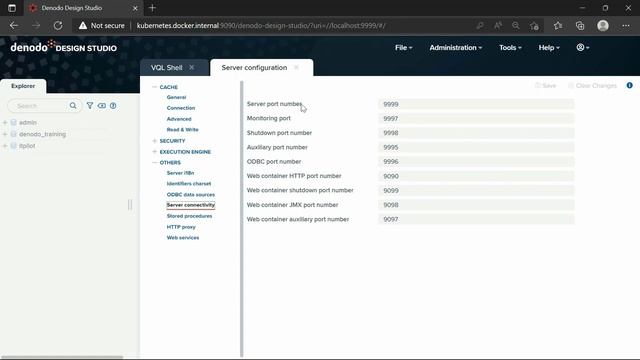Click the Explorer search magnifier icon
Screen dimensions: 640x360
point(73,106)
